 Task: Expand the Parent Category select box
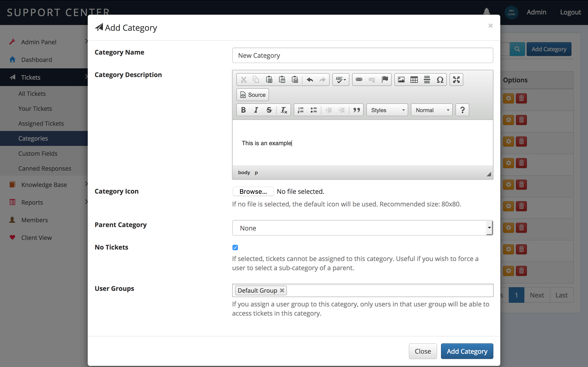coord(362,228)
